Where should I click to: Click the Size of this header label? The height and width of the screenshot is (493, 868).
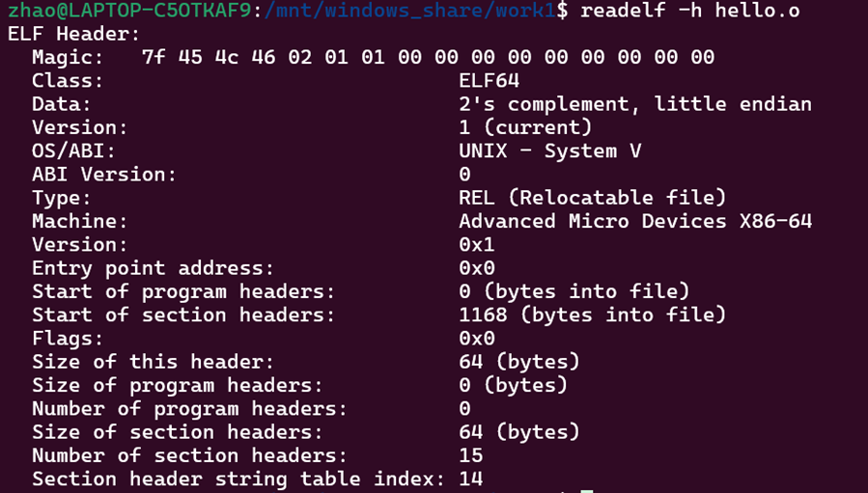(153, 362)
